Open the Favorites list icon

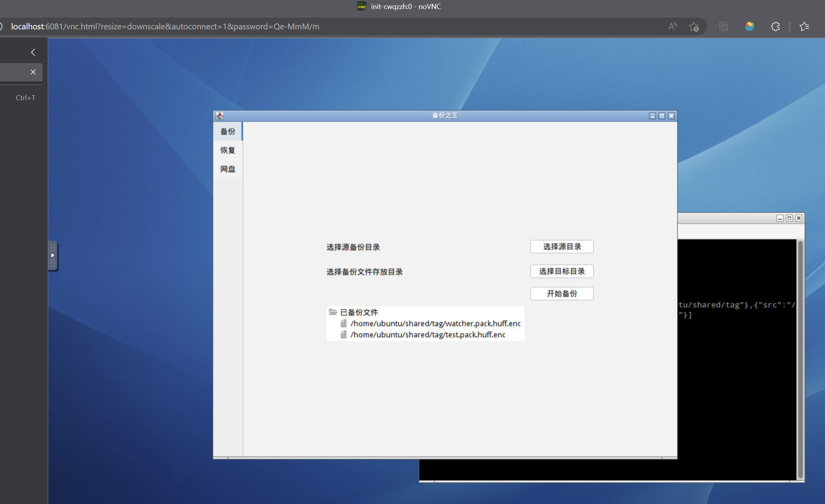click(x=804, y=27)
